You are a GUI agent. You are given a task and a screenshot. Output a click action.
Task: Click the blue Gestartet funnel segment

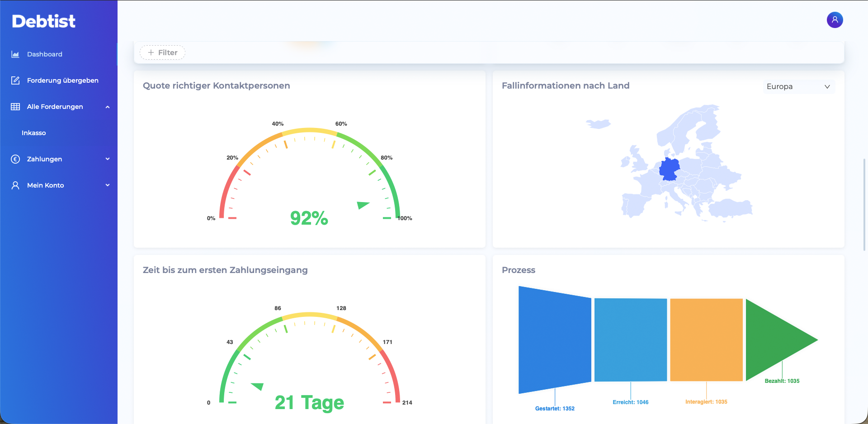tap(555, 340)
